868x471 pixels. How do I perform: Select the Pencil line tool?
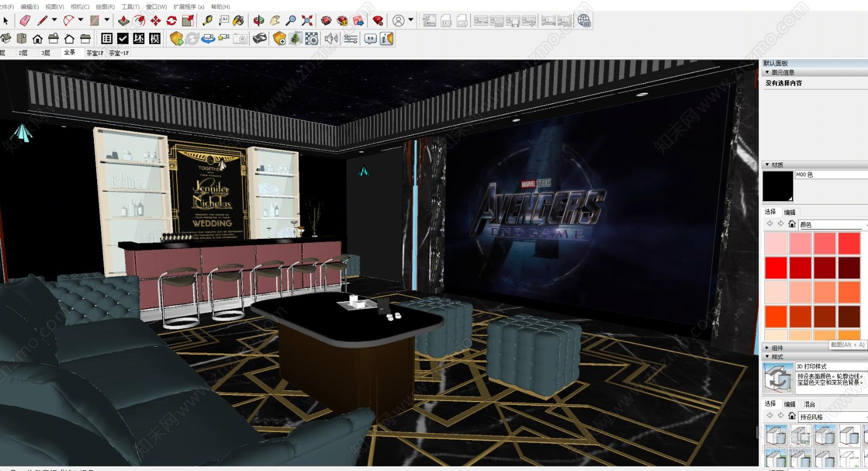(42, 21)
